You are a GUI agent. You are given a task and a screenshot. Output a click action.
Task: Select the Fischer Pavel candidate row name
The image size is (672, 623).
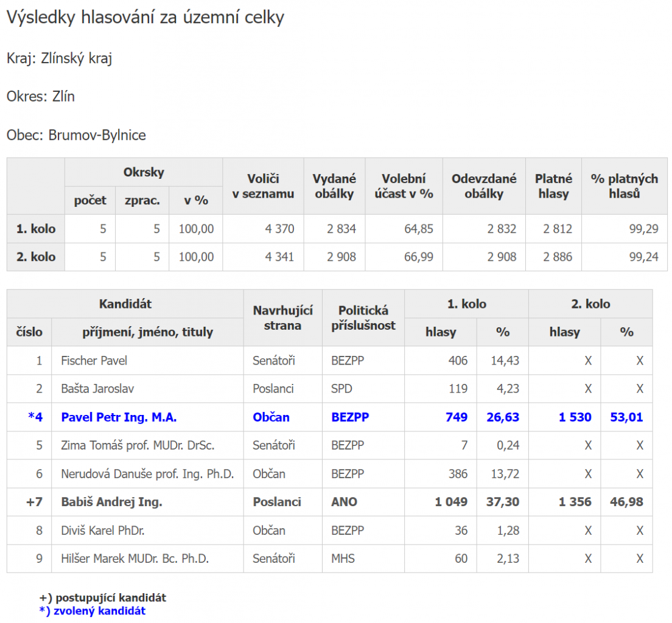point(94,361)
